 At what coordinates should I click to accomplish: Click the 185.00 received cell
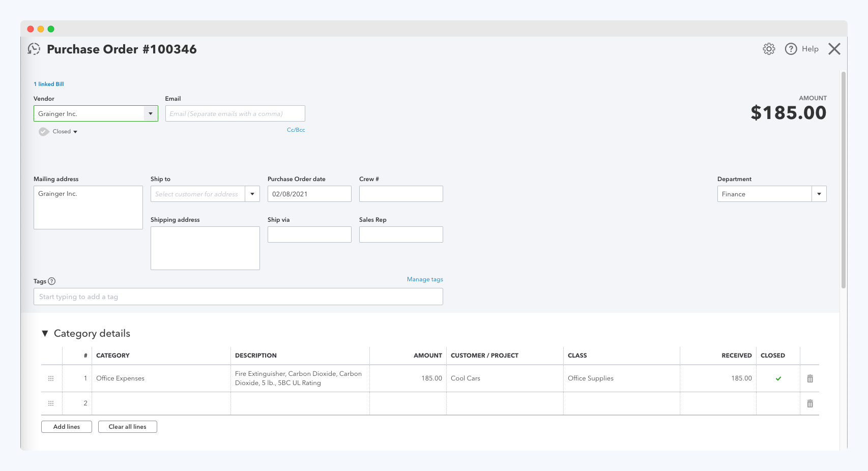coord(718,378)
